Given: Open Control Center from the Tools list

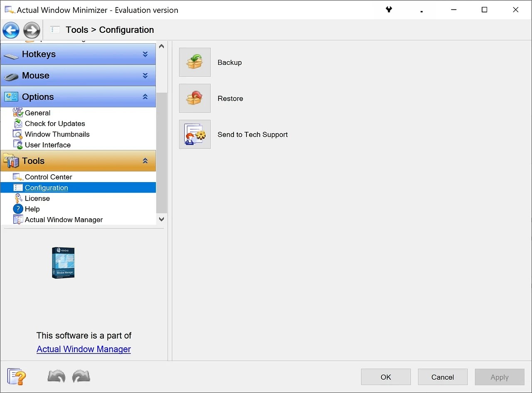Looking at the screenshot, I should [x=48, y=177].
